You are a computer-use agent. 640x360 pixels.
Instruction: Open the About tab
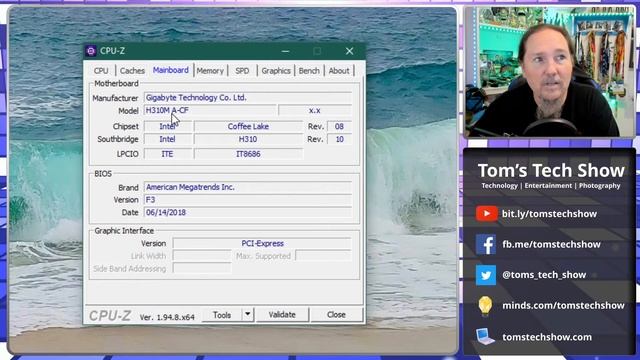(x=339, y=71)
